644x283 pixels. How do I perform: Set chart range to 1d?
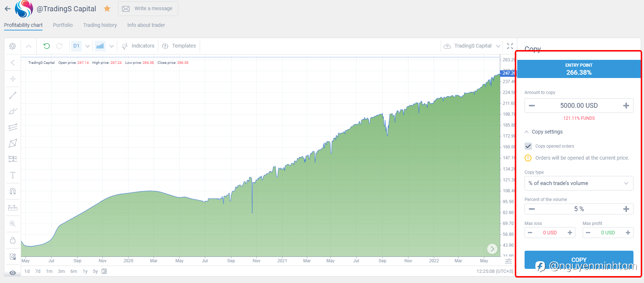27,271
